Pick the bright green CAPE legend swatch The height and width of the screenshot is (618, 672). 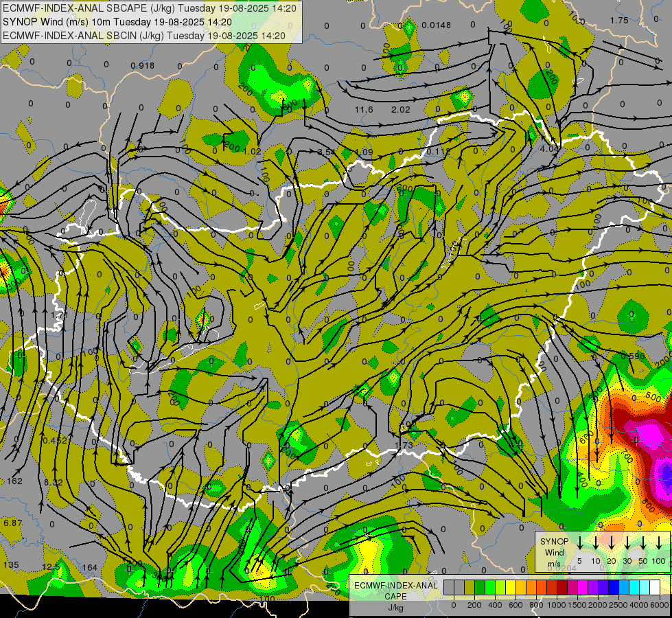tap(490, 588)
